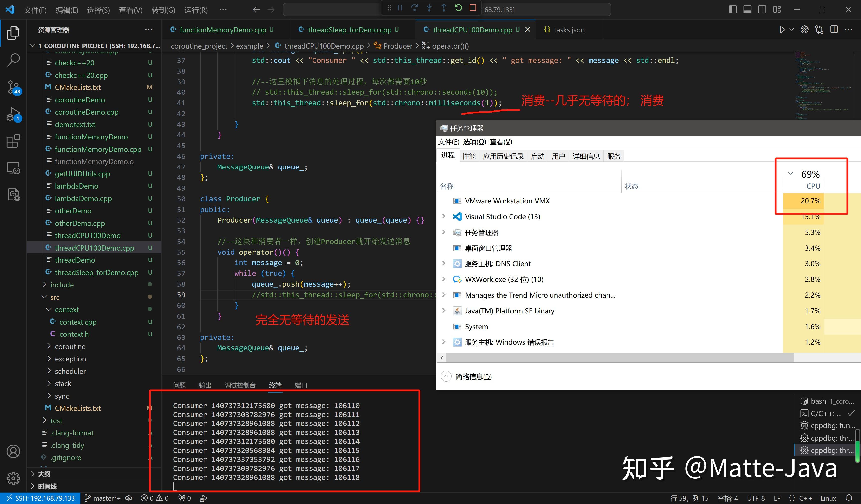Run the C++ file via the play button
861x504 pixels.
783,29
